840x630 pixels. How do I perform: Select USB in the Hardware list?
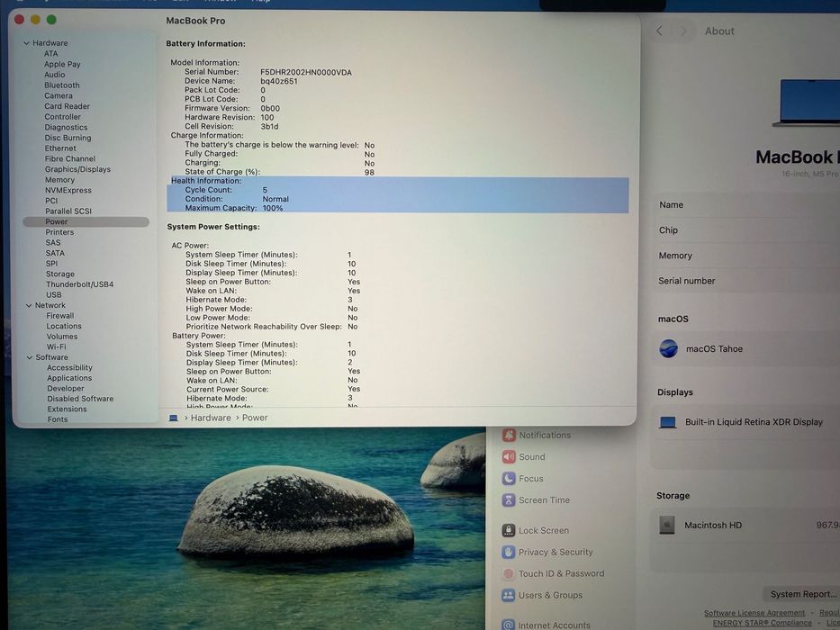point(54,294)
